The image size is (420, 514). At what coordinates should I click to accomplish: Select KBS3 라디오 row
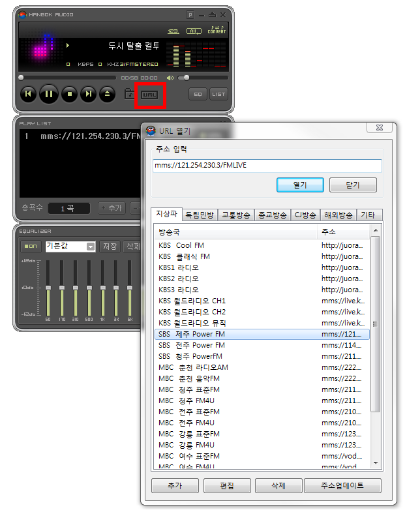pos(262,290)
